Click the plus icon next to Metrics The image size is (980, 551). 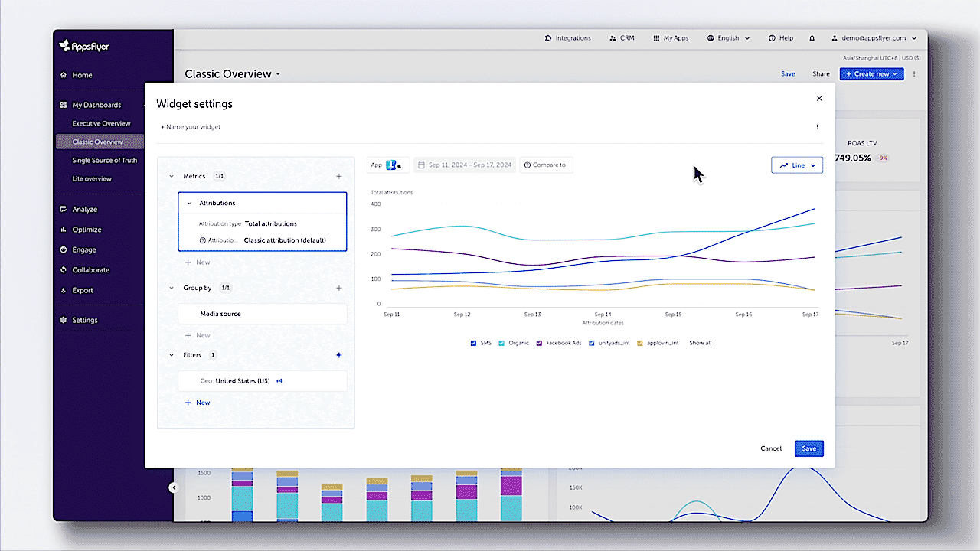[x=339, y=176]
